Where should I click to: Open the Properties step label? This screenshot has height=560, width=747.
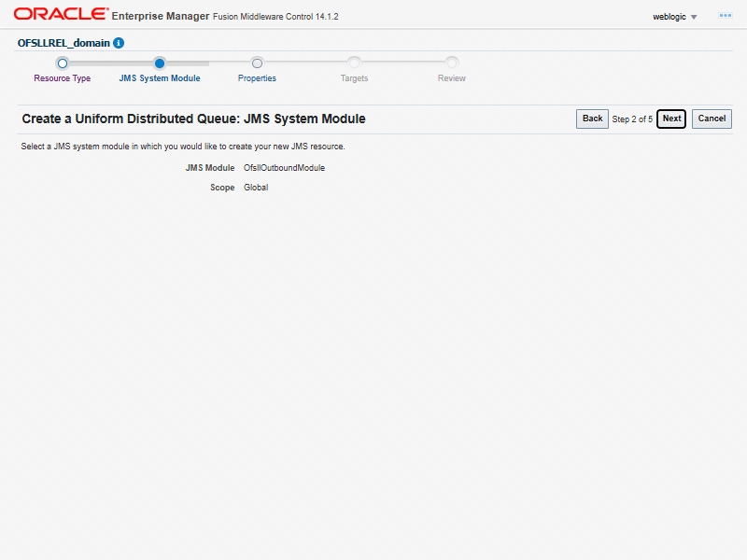pyautogui.click(x=258, y=78)
